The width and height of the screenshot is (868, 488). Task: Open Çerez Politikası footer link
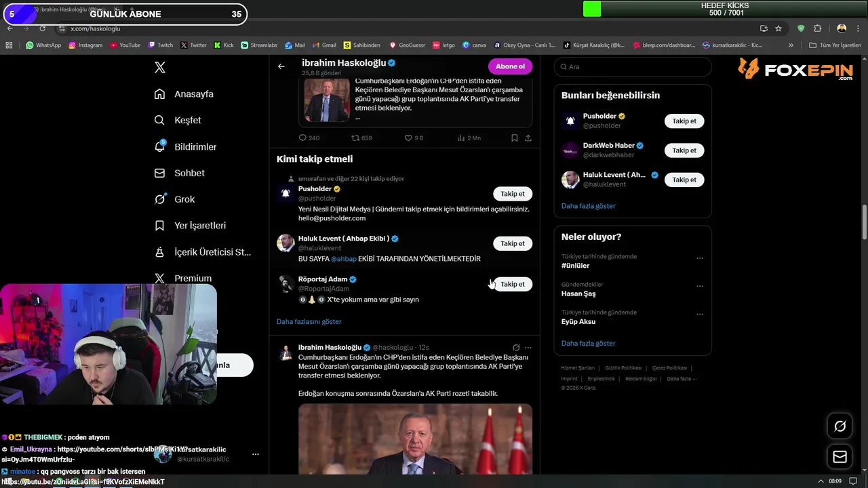669,368
